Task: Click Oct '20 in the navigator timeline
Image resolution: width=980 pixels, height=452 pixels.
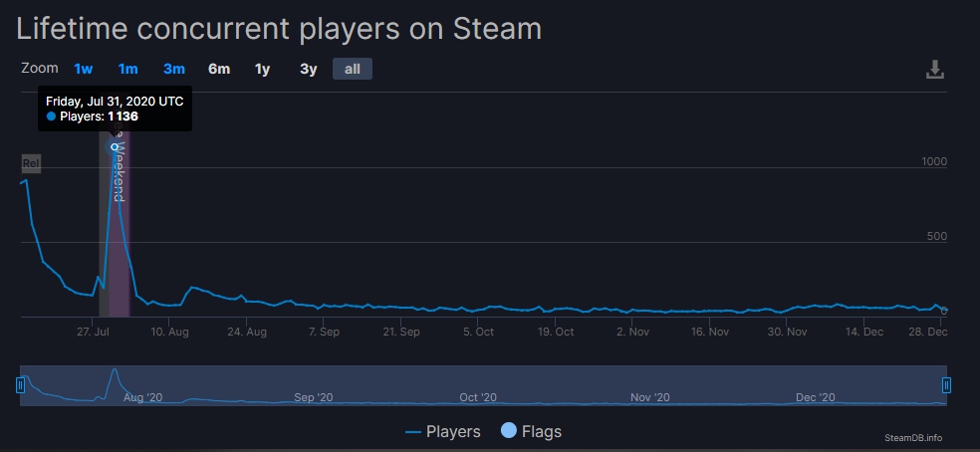Action: click(477, 397)
